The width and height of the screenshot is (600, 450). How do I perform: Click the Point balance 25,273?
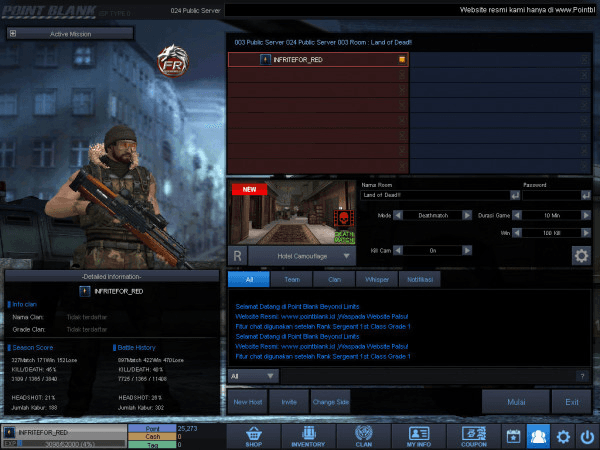187,428
